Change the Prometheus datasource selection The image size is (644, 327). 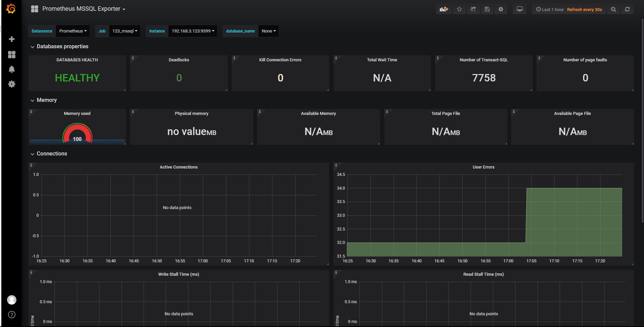point(72,31)
